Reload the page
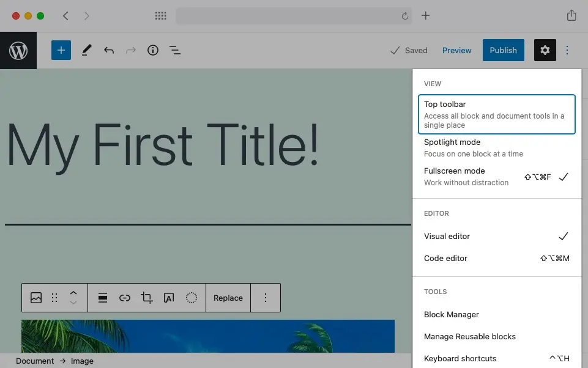 [404, 16]
